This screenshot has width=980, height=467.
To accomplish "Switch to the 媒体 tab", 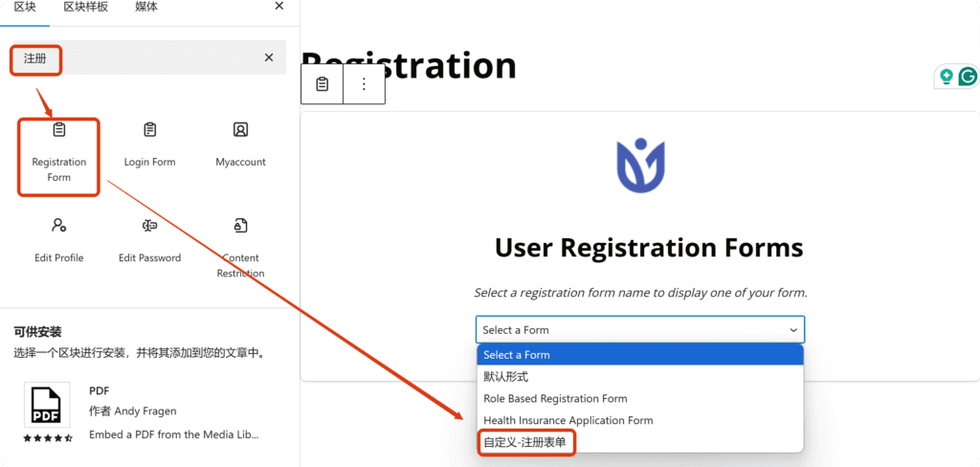I will point(146,7).
